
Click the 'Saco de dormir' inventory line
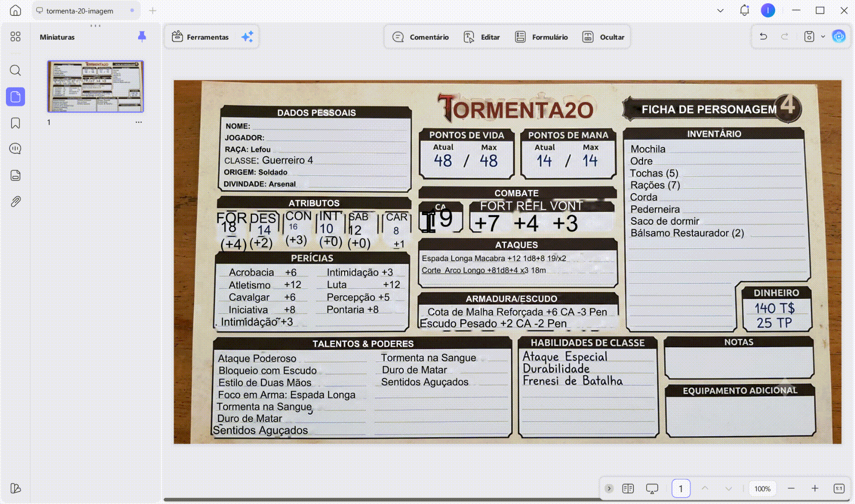[664, 221]
